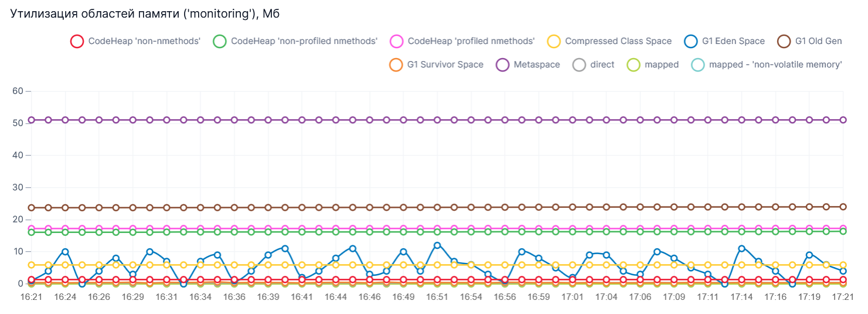Screen dimensions: 868x314
Task: Click the orange G1 Survivor Space legend circle
Action: tap(396, 65)
